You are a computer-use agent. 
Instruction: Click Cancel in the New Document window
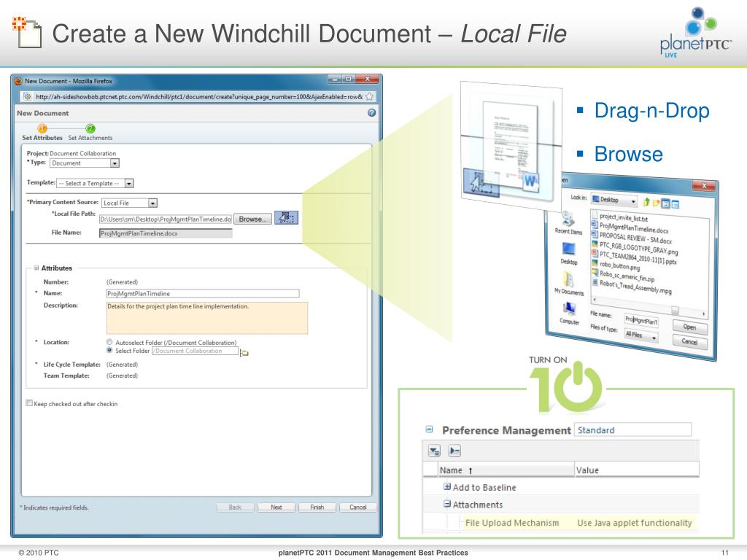click(357, 507)
